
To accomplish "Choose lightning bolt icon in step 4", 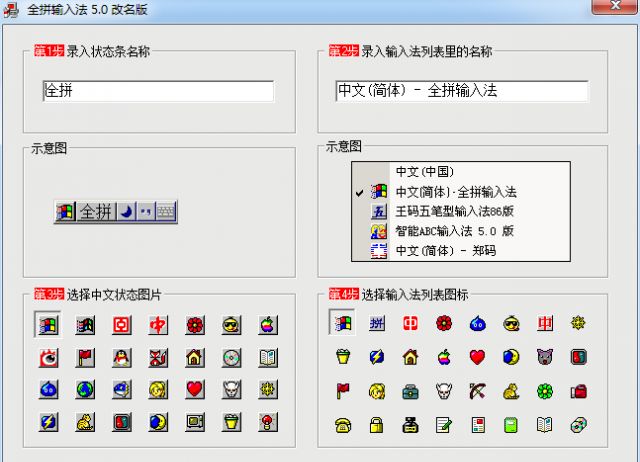I will coord(376,357).
